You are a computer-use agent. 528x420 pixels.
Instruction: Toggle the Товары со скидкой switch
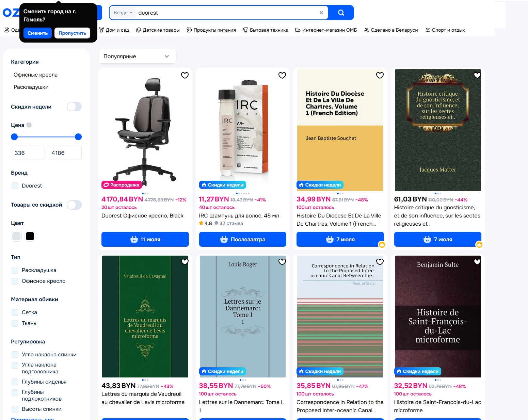(74, 205)
